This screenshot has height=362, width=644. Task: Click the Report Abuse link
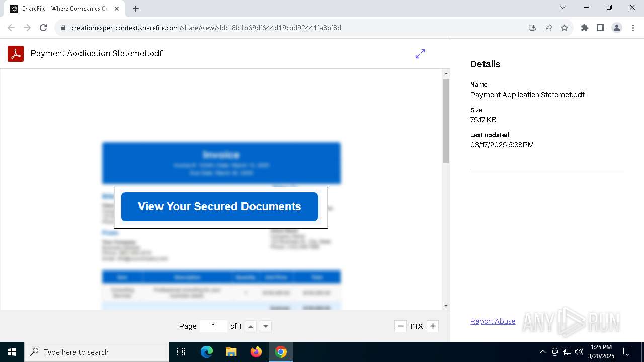[493, 321]
